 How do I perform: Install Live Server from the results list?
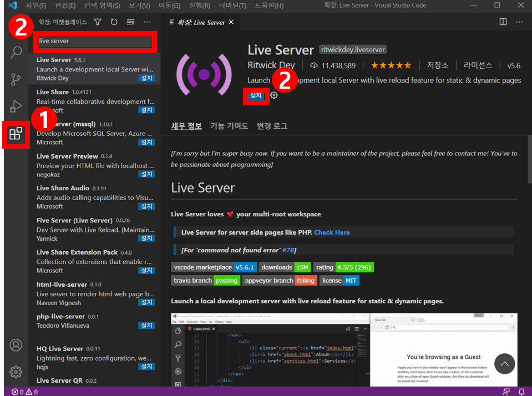click(x=146, y=78)
